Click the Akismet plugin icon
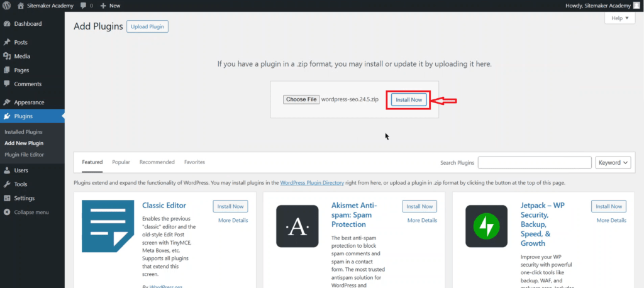 click(297, 226)
